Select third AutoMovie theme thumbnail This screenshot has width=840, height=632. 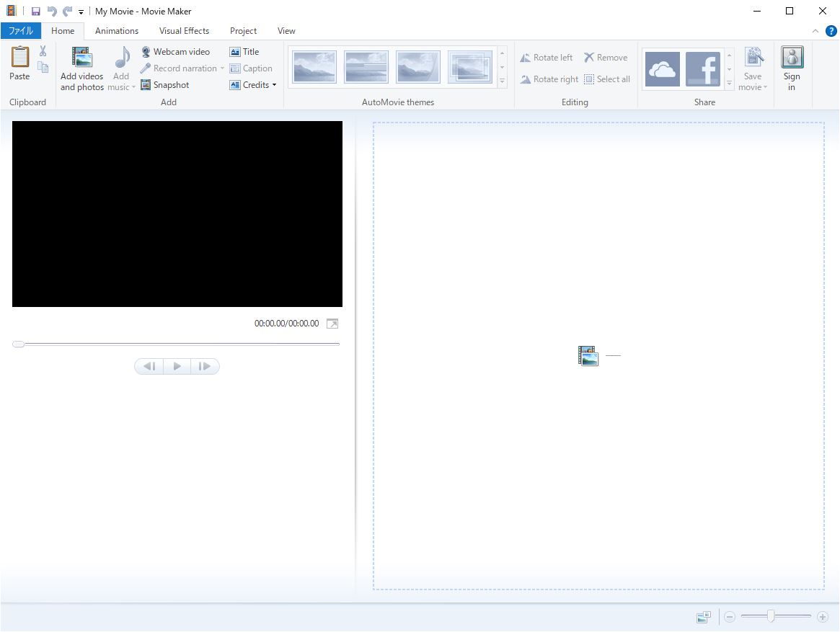coord(418,67)
